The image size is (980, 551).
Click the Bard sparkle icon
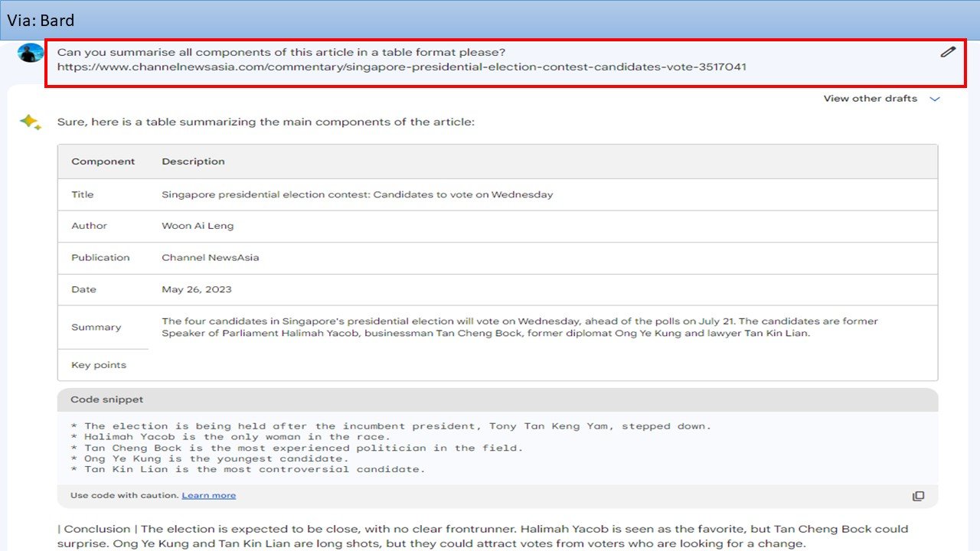(x=31, y=122)
